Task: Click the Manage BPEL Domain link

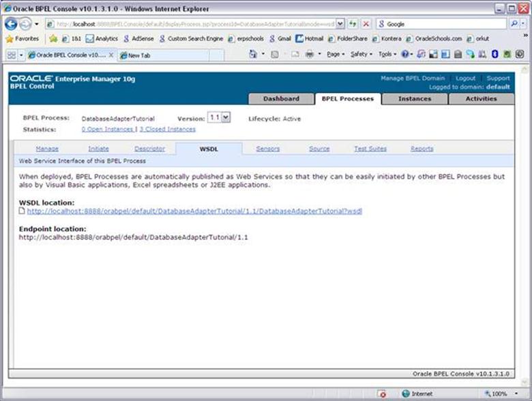Action: (x=412, y=78)
